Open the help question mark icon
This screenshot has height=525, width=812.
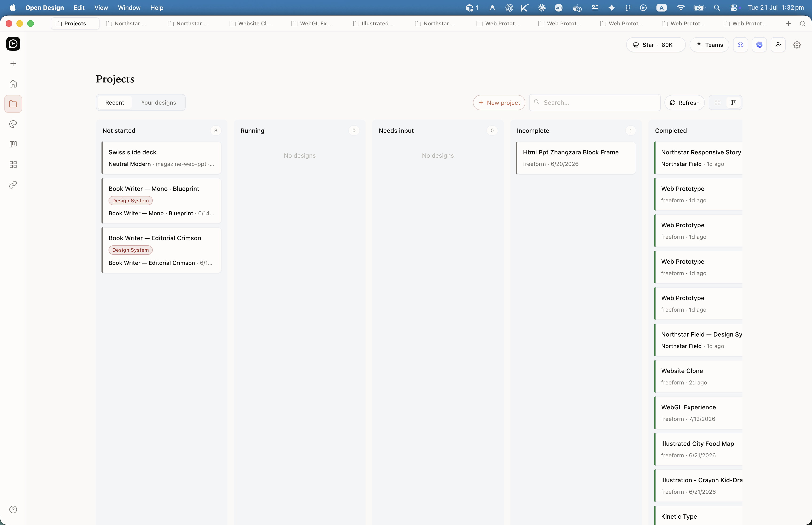pos(13,510)
